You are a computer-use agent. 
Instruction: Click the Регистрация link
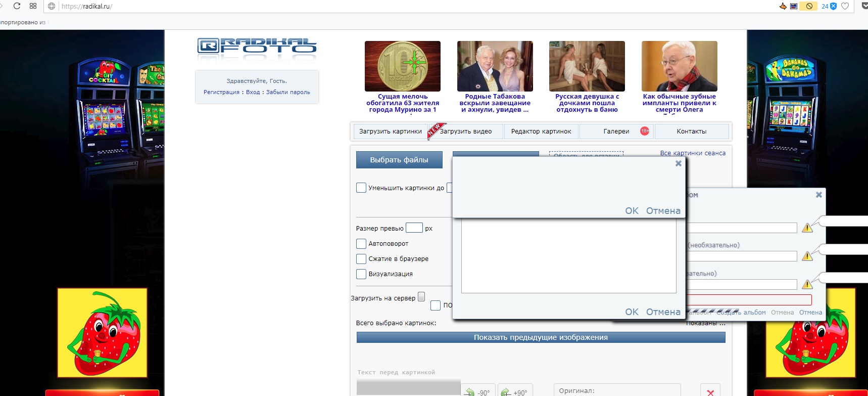221,92
